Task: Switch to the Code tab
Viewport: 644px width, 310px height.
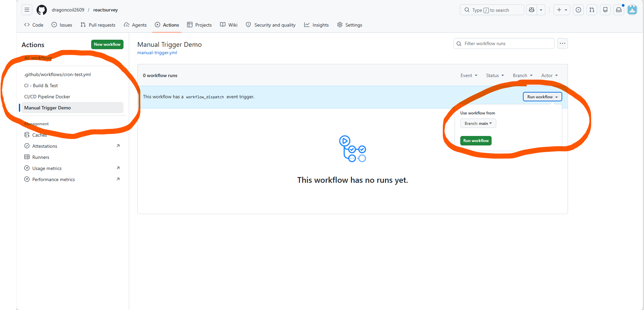Action: click(x=34, y=25)
